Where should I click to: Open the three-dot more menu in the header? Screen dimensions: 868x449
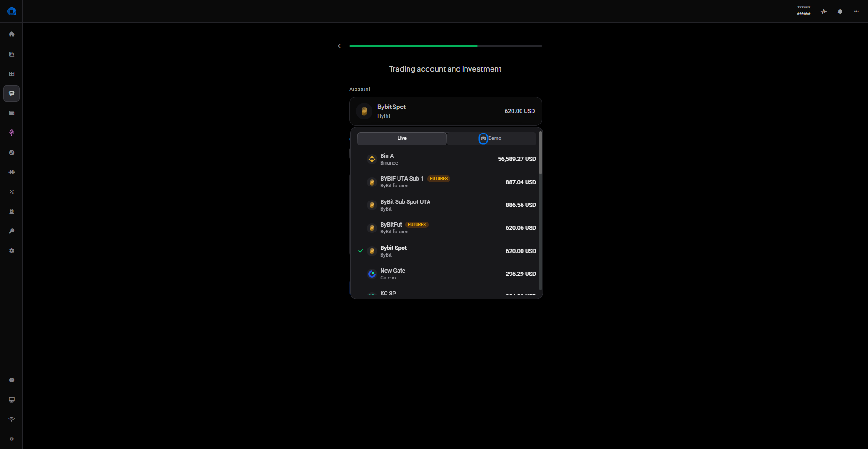(857, 11)
